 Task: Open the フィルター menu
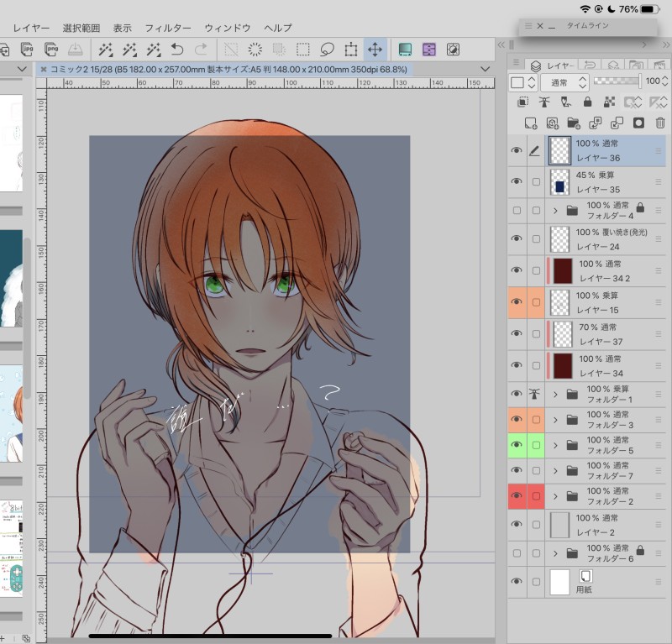[168, 28]
